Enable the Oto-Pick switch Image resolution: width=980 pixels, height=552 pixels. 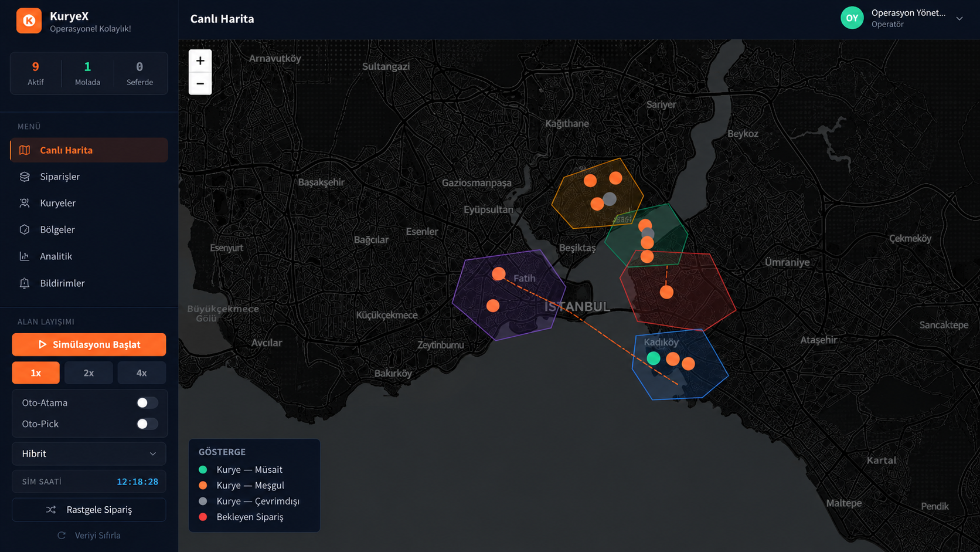tap(147, 424)
